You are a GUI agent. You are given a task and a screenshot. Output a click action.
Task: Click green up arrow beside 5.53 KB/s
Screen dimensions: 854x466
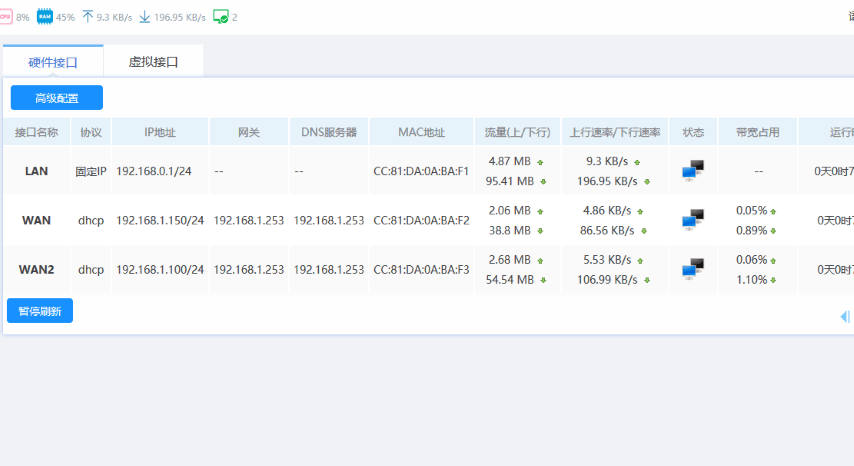640,261
